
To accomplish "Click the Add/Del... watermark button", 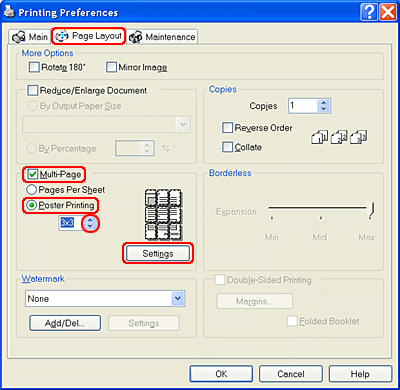I will pyautogui.click(x=65, y=323).
